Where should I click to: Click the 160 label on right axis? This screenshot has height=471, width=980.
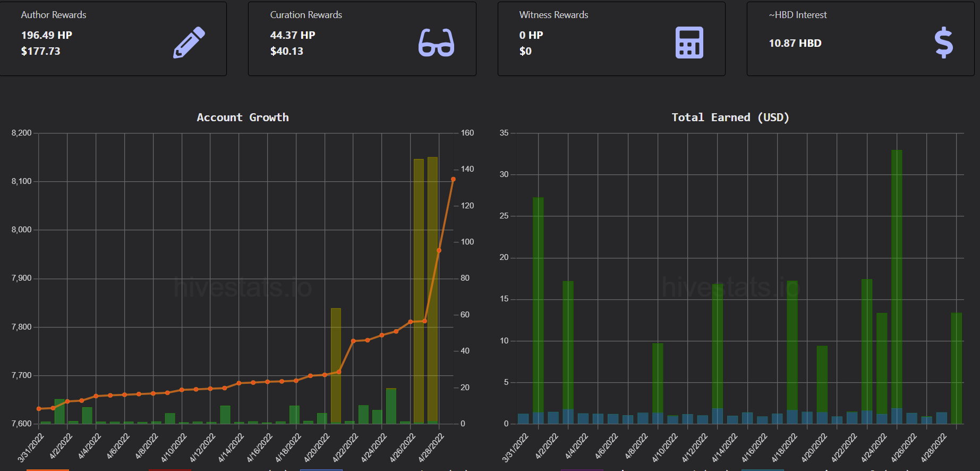(467, 133)
